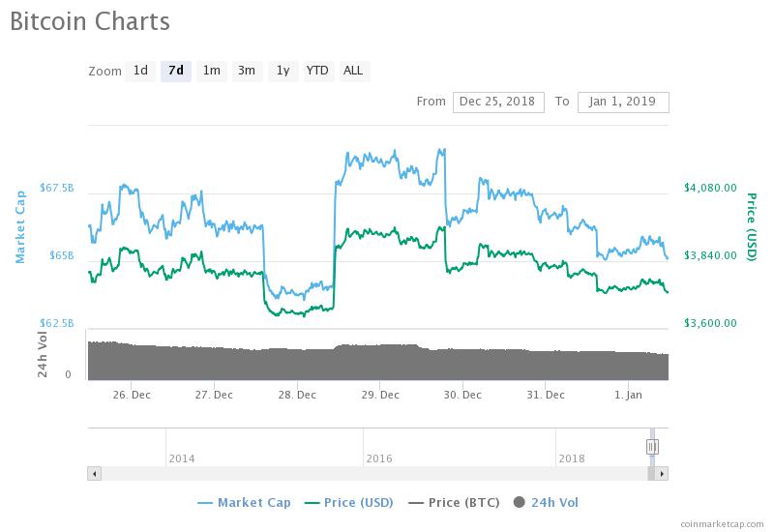Click the right scrollbar arrow

point(663,474)
